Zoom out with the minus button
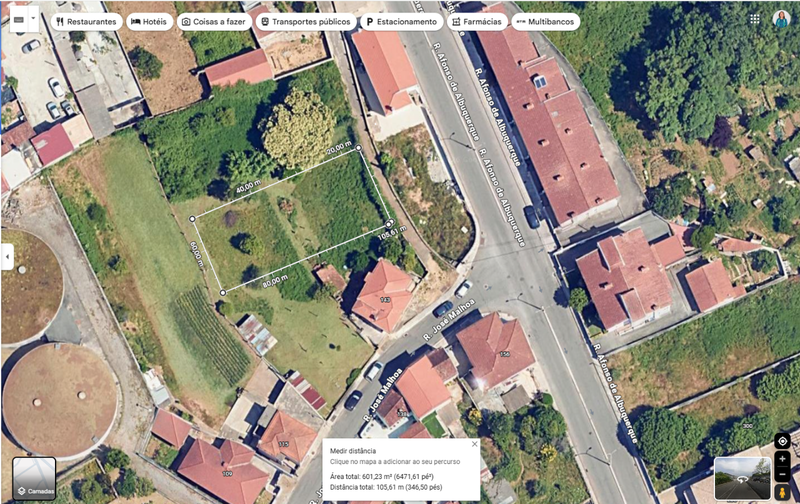800x504 pixels. coord(782,474)
